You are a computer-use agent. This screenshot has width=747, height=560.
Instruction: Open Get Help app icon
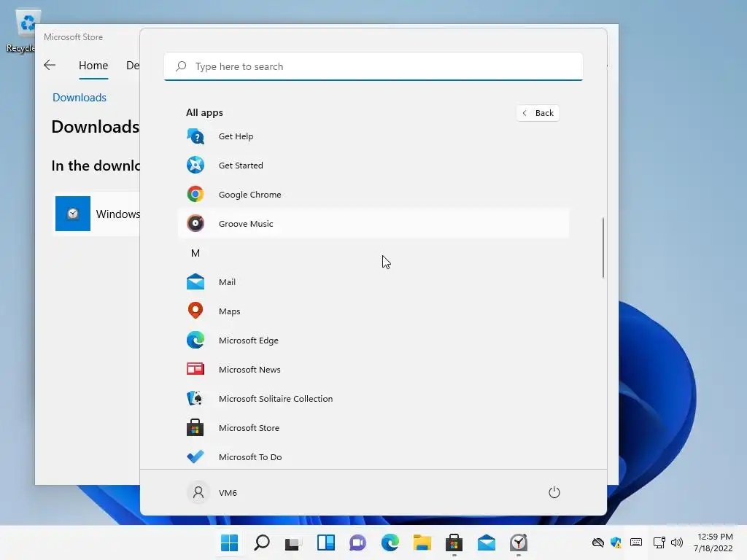(196, 136)
